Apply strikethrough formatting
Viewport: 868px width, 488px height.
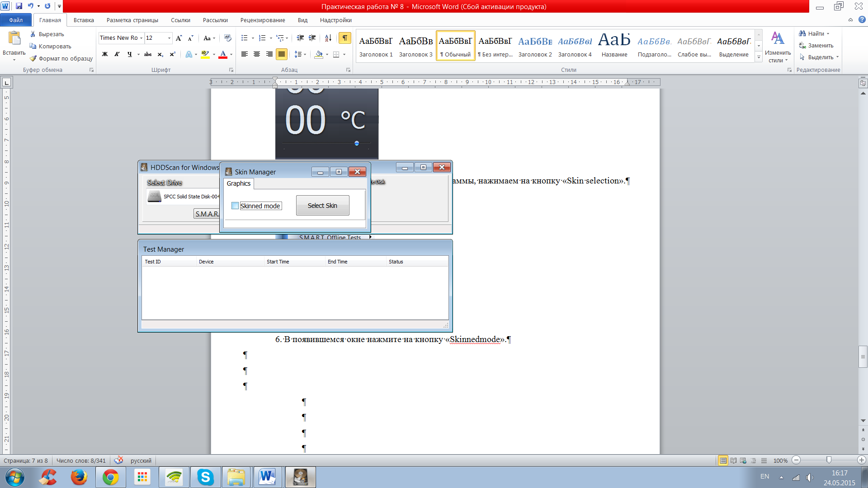tap(148, 54)
